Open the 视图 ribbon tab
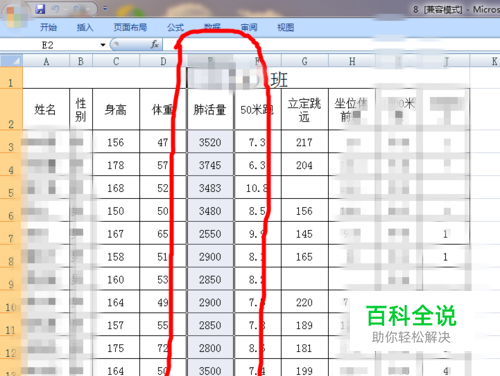This screenshot has width=500, height=376. pos(286,27)
